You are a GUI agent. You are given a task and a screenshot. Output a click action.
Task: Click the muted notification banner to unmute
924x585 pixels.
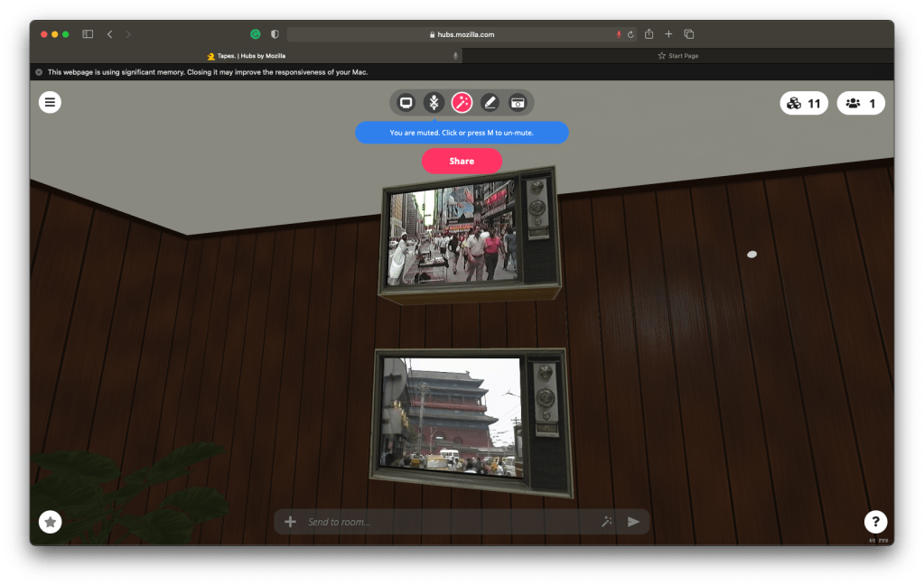pyautogui.click(x=462, y=133)
